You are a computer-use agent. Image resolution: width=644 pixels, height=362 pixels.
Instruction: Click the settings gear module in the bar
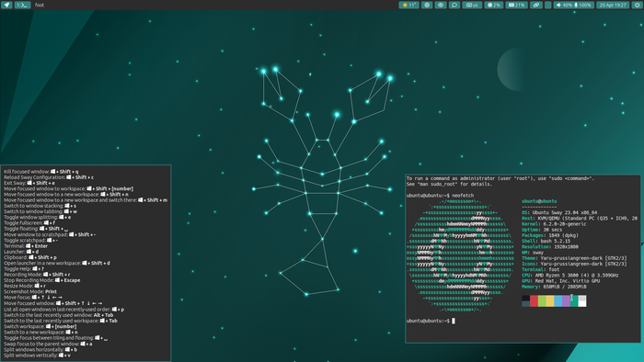427,5
